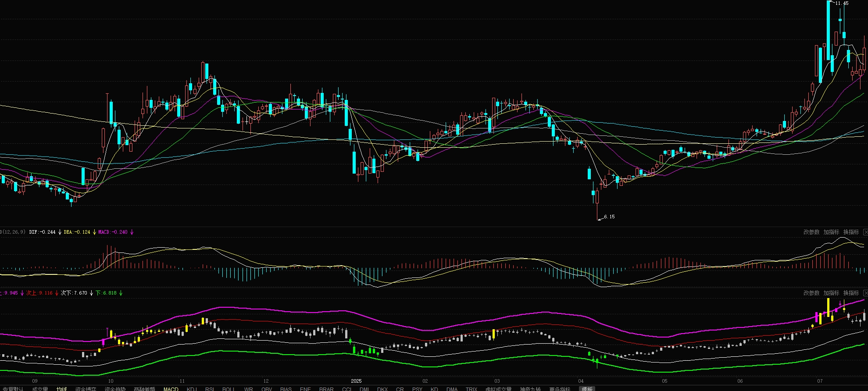Open the DMI indicator tab
The width and height of the screenshot is (868, 391).
tap(364, 389)
